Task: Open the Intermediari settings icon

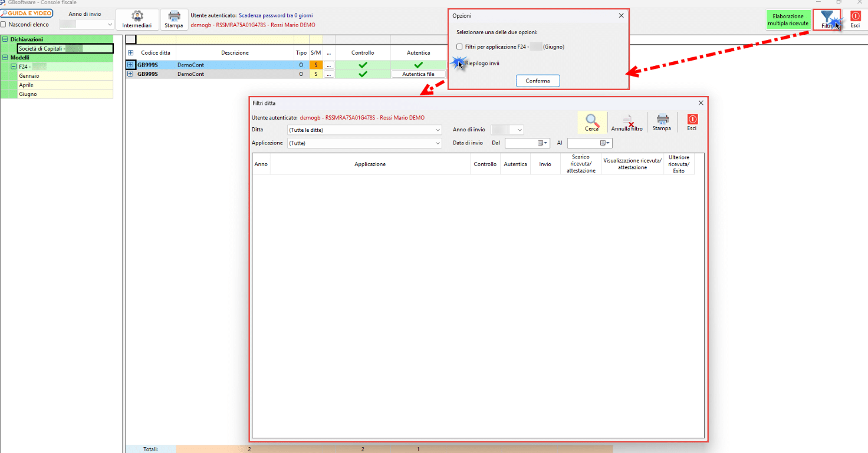Action: point(137,19)
